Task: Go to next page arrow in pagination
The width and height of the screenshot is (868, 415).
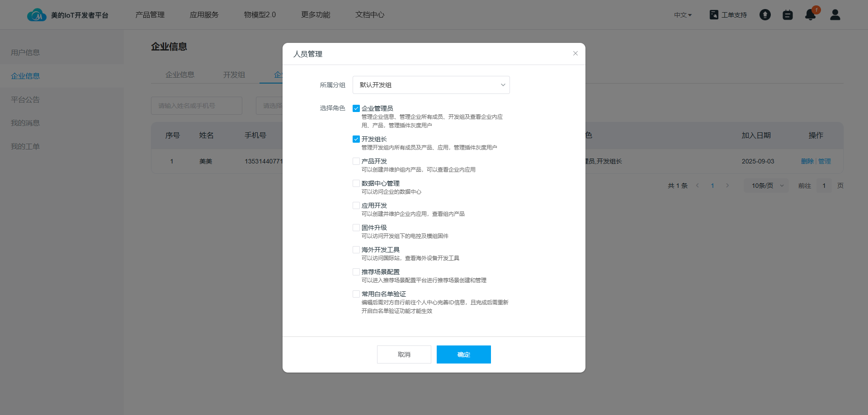Action: (727, 186)
